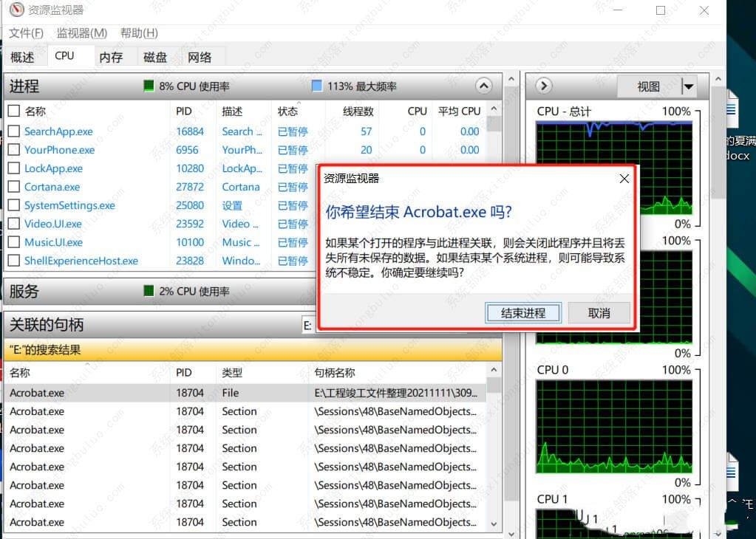Image resolution: width=756 pixels, height=539 pixels.
Task: Click the 视图 button
Action: coord(649,86)
